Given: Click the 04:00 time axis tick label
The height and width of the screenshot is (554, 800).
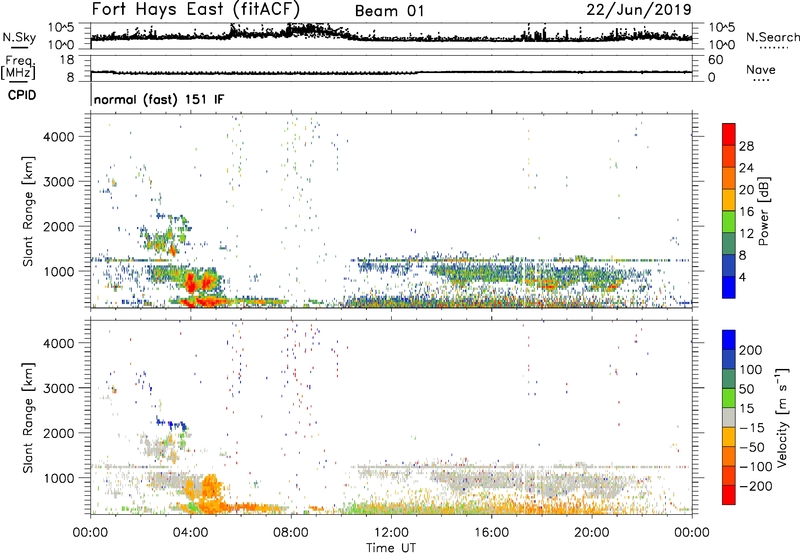Looking at the screenshot, I should (x=190, y=533).
